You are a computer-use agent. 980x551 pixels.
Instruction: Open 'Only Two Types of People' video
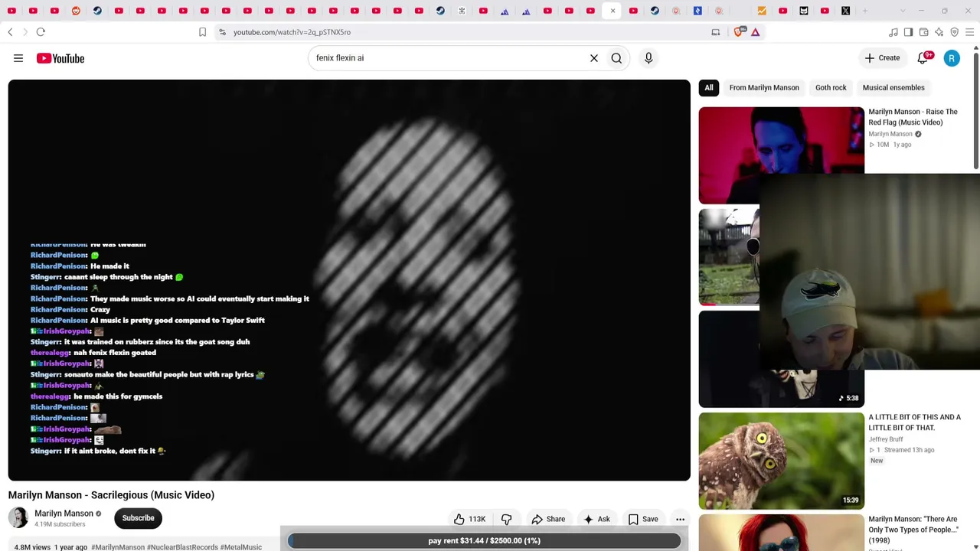(x=913, y=530)
